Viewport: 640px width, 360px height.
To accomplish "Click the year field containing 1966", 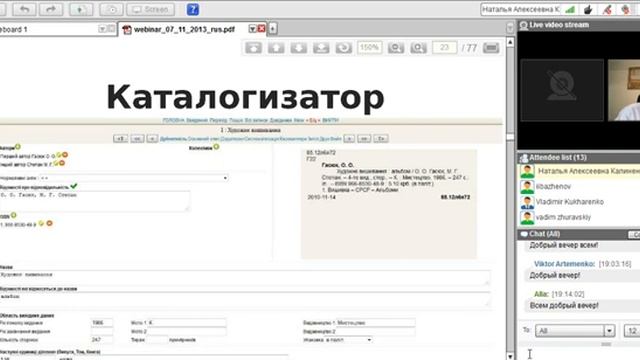I will click(102, 323).
